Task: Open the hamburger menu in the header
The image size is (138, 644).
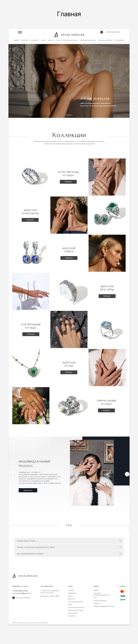Action: coord(20,32)
